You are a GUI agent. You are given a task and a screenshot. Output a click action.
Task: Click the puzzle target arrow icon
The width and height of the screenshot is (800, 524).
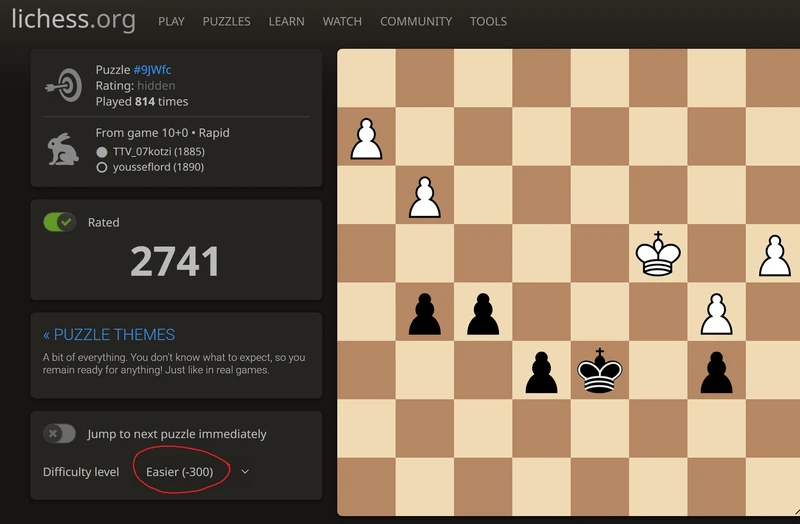pos(64,86)
